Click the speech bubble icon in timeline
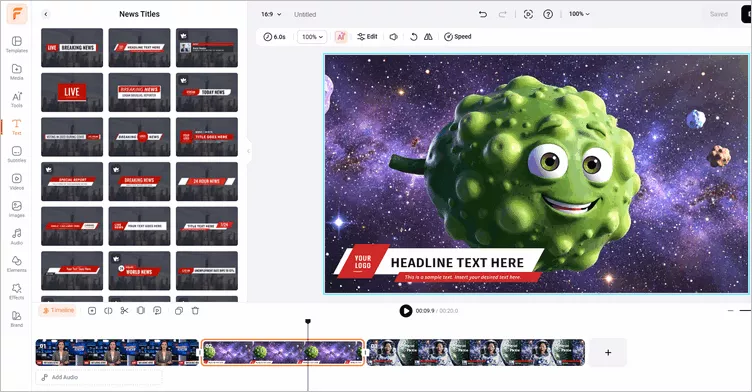The image size is (752, 392). tap(157, 311)
